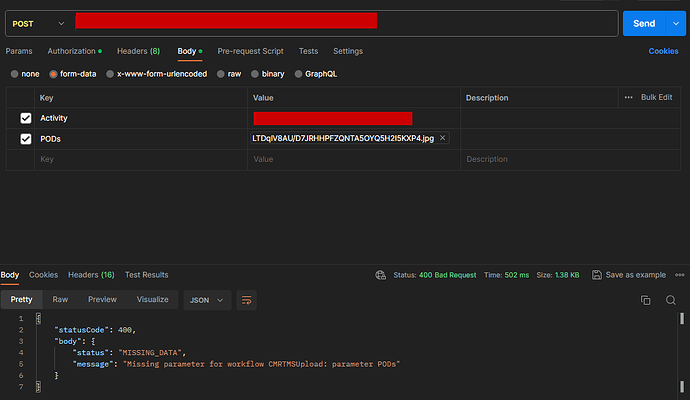
Task: Open the Test Results response tab
Action: point(145,275)
